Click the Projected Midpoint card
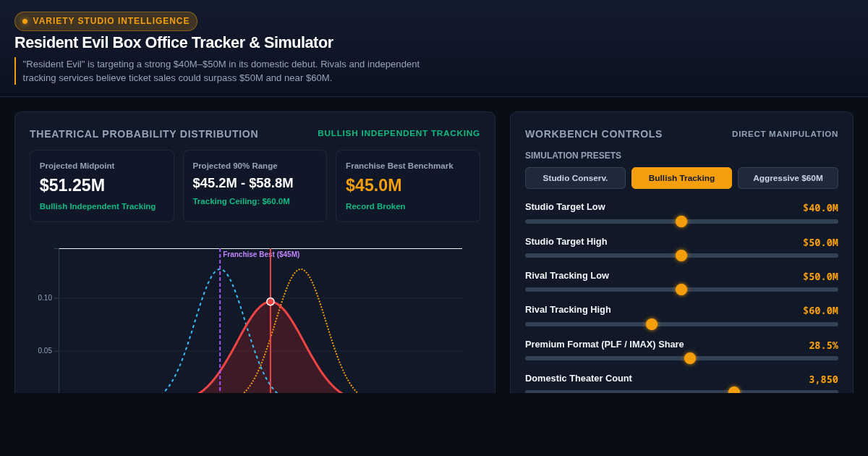 click(x=102, y=186)
